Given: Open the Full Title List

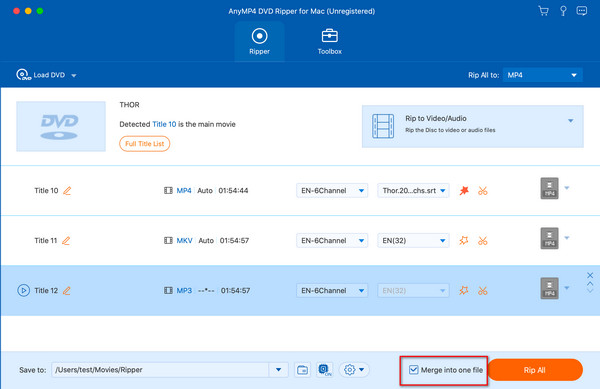Looking at the screenshot, I should (x=145, y=144).
